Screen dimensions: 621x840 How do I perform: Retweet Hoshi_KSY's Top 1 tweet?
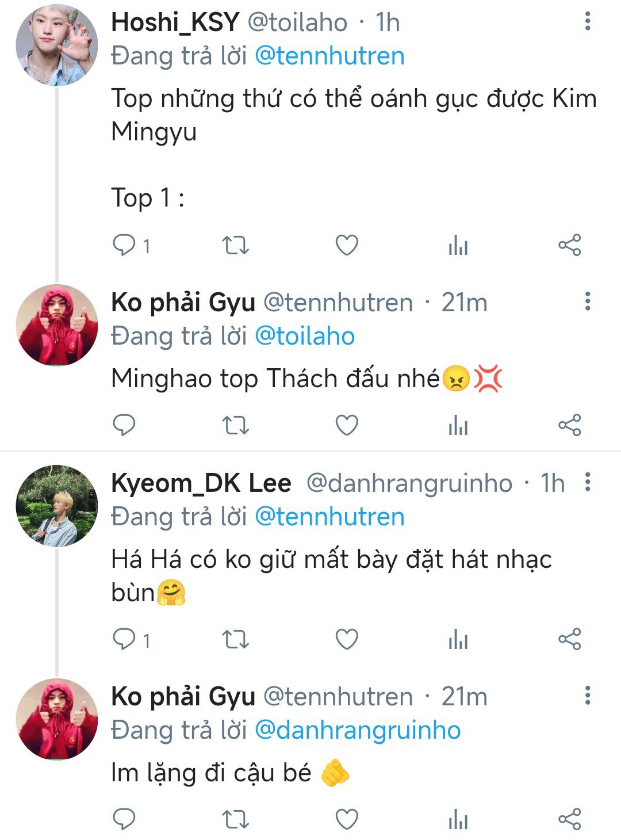[235, 246]
